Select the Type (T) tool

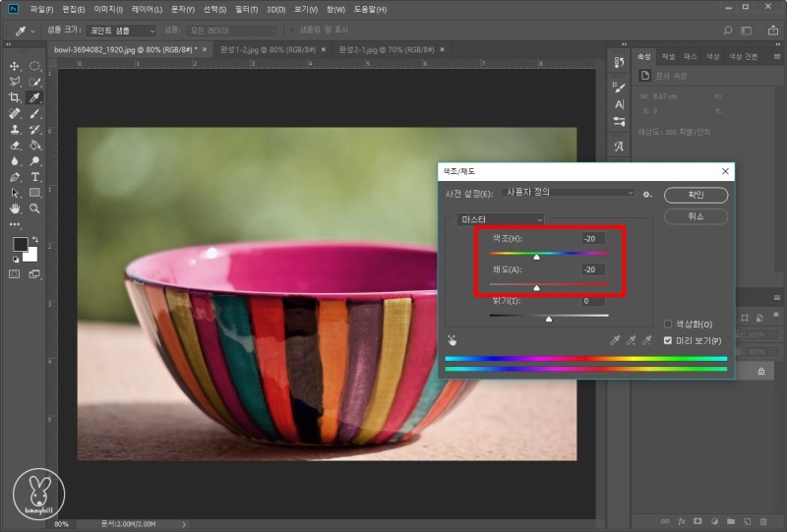(x=35, y=177)
